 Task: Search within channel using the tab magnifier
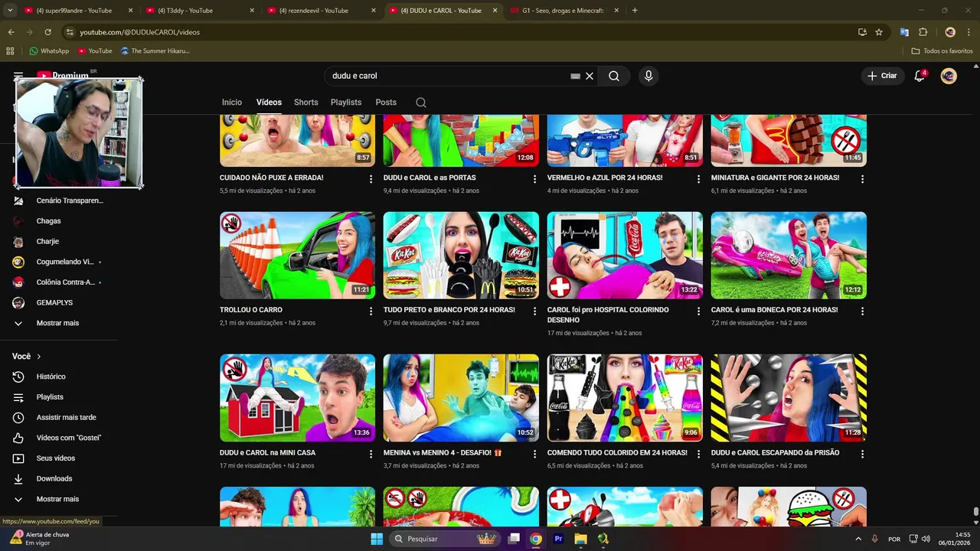[421, 103]
